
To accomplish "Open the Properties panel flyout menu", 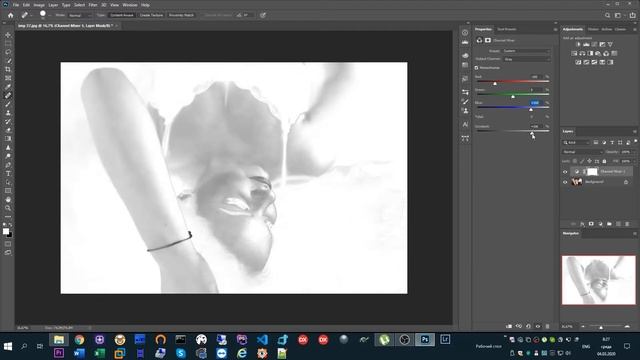I will pyautogui.click(x=555, y=29).
